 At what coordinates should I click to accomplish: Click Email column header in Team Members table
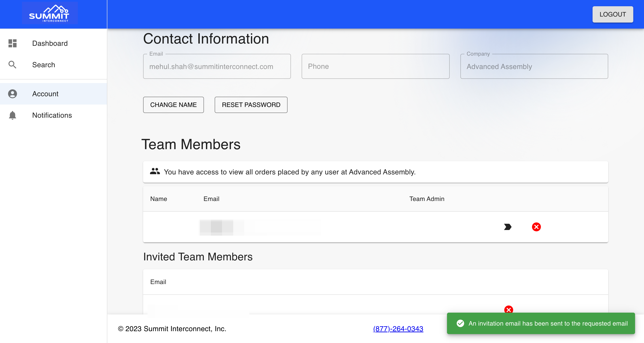click(211, 199)
